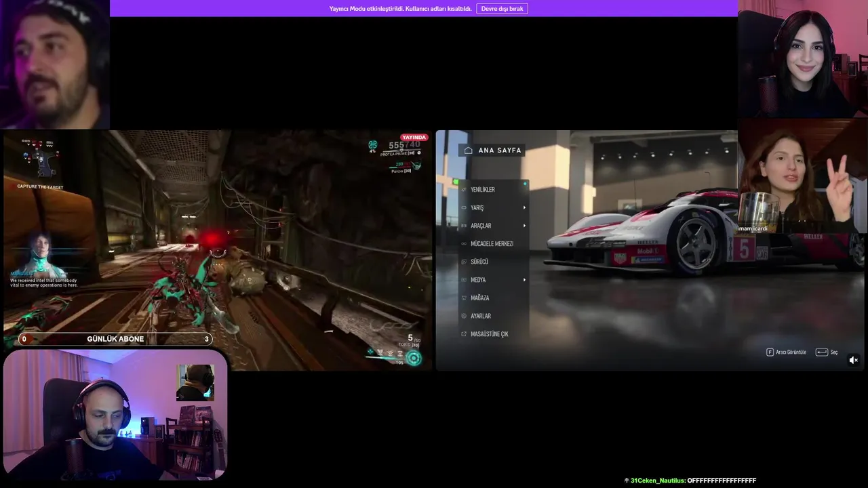Click the shopping cart MAĞAZA icon
This screenshot has height=488, width=868.
[x=464, y=298]
